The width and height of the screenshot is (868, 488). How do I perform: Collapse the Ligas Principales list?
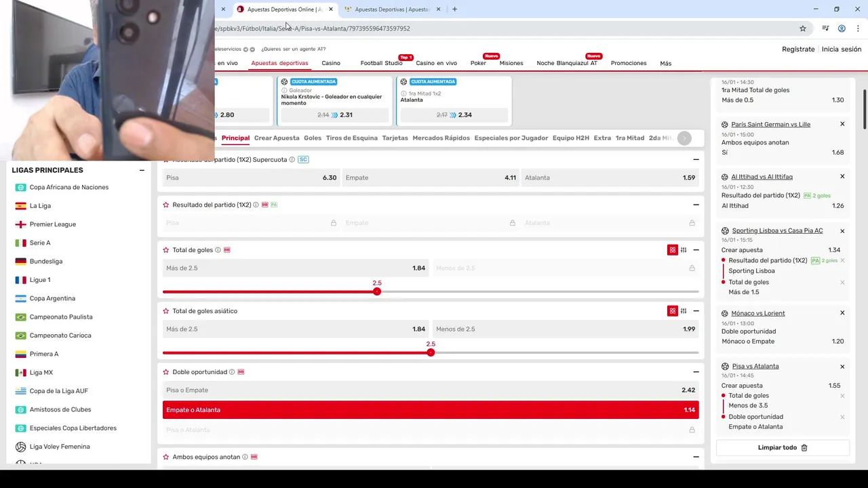[142, 171]
